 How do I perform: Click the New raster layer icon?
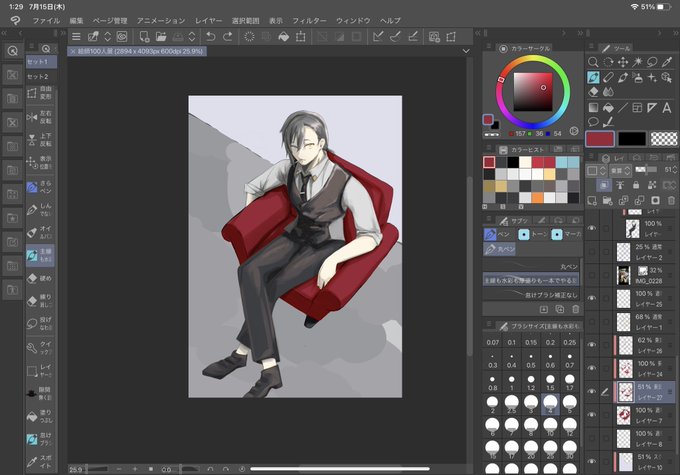[x=592, y=200]
